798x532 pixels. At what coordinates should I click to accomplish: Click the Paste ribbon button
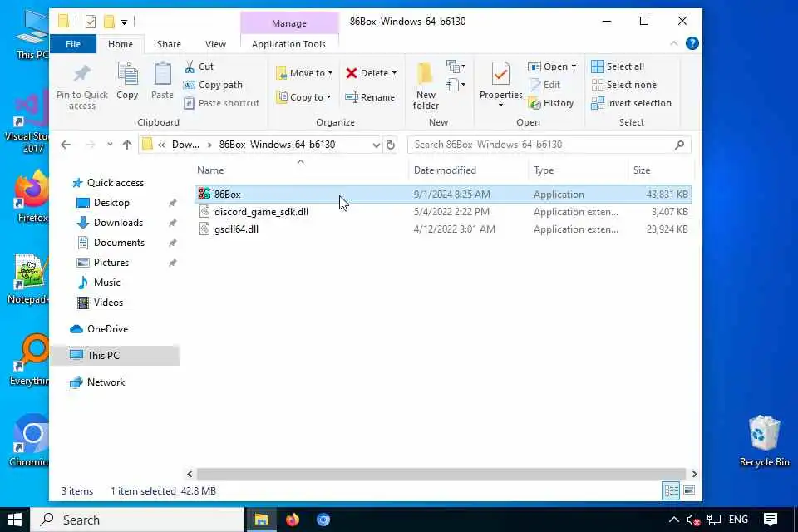pos(162,81)
